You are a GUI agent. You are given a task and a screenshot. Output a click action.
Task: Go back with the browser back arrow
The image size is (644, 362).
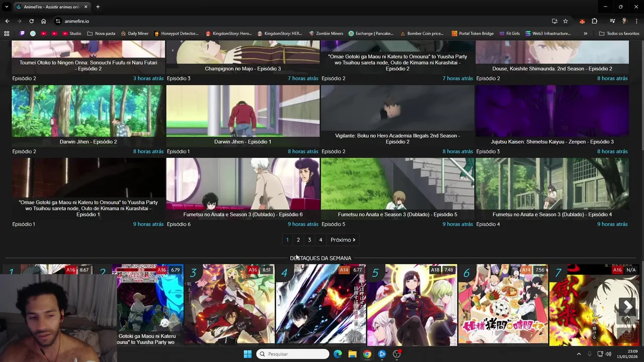[7, 21]
